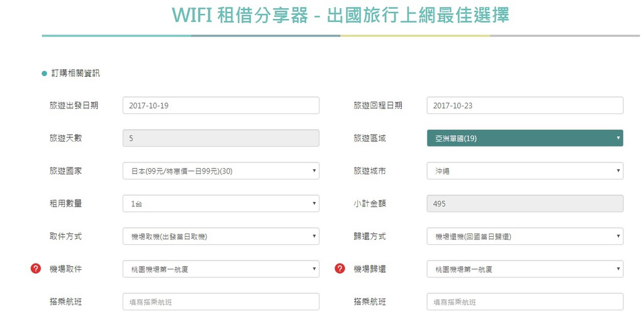Choose terminal in 機場取件 dropdown
644x319 pixels.
click(221, 269)
